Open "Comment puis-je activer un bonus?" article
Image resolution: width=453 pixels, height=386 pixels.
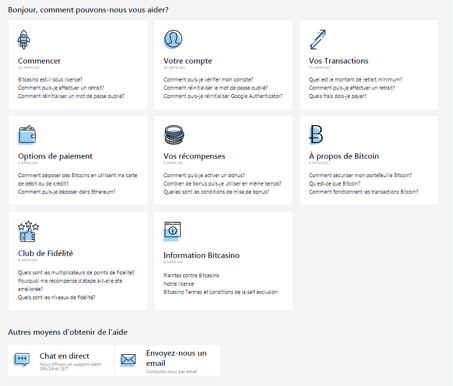tap(204, 175)
